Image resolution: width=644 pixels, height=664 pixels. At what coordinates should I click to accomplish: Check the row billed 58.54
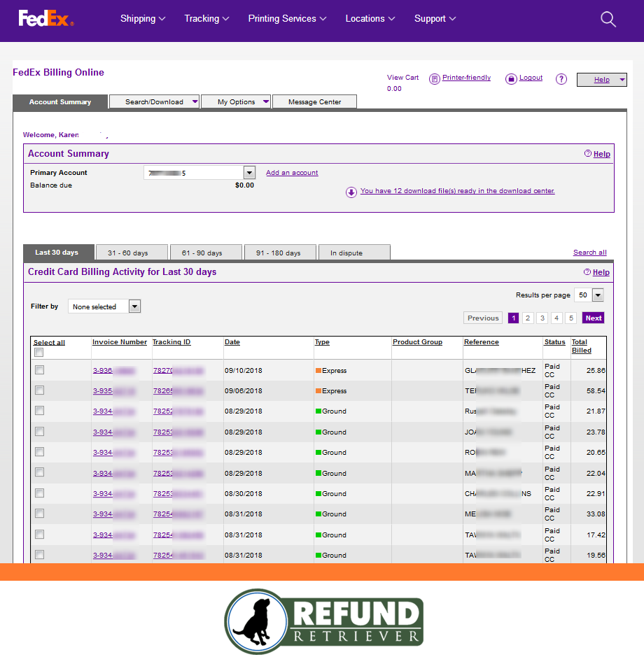(x=39, y=390)
